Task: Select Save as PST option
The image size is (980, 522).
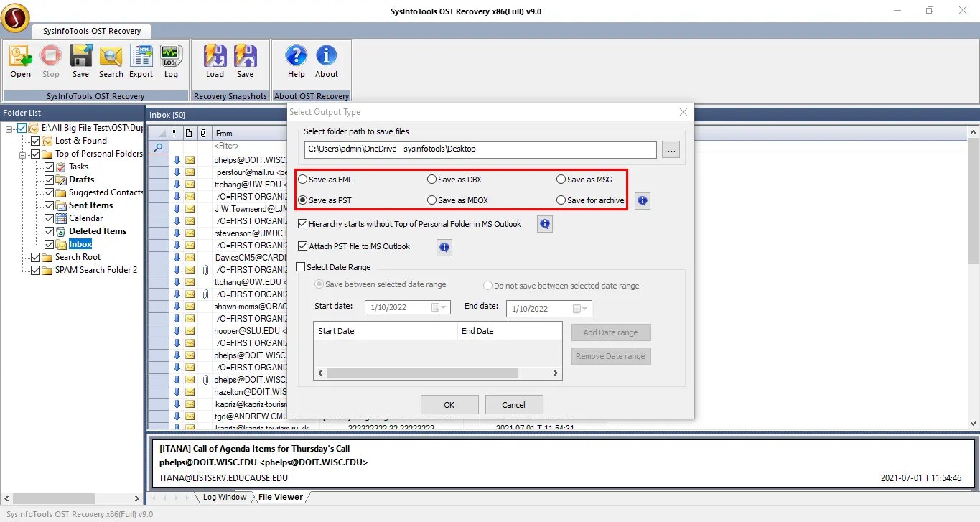Action: [325, 200]
